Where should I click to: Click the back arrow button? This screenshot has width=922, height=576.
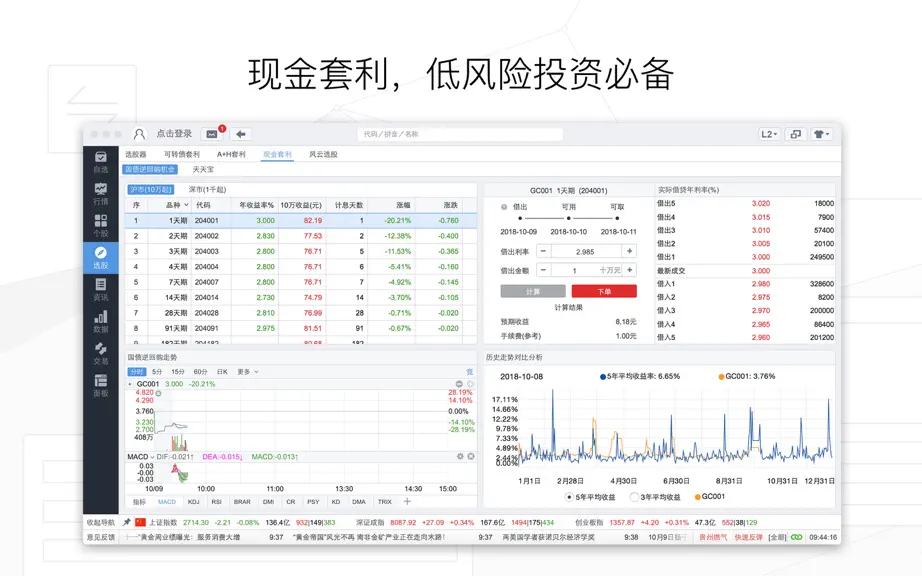pos(240,134)
